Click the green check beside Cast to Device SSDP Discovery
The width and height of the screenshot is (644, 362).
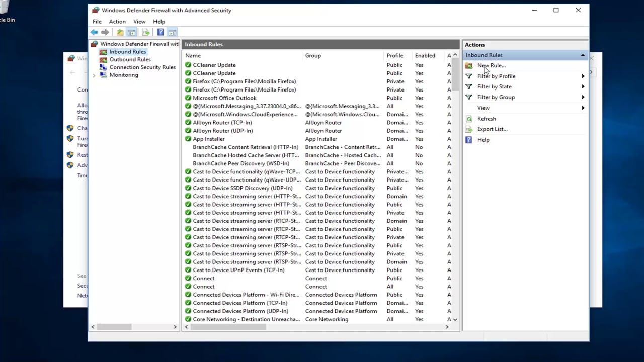tap(188, 188)
